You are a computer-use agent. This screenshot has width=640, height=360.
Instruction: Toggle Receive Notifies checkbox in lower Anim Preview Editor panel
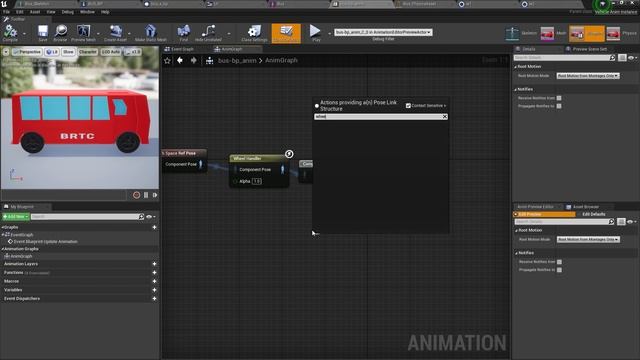(559, 262)
